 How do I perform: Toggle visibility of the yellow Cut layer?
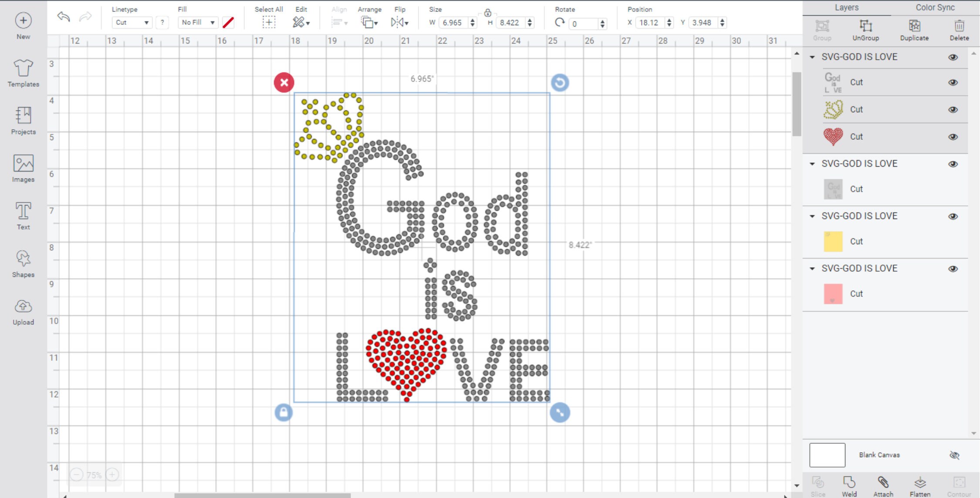click(953, 241)
